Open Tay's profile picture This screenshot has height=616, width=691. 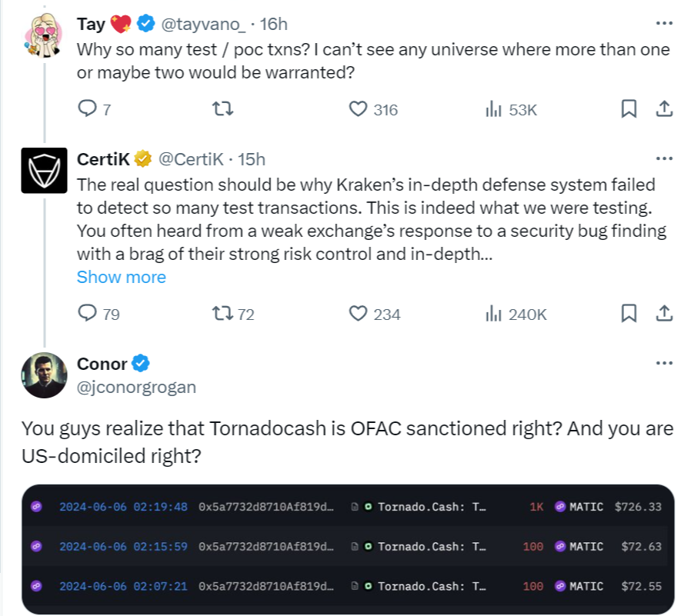pyautogui.click(x=44, y=36)
